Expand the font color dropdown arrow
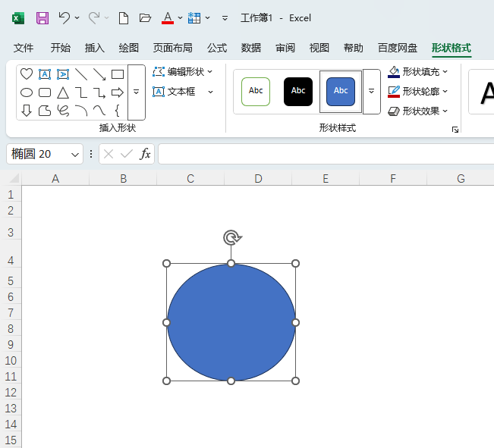The image size is (494, 448). pos(180,18)
